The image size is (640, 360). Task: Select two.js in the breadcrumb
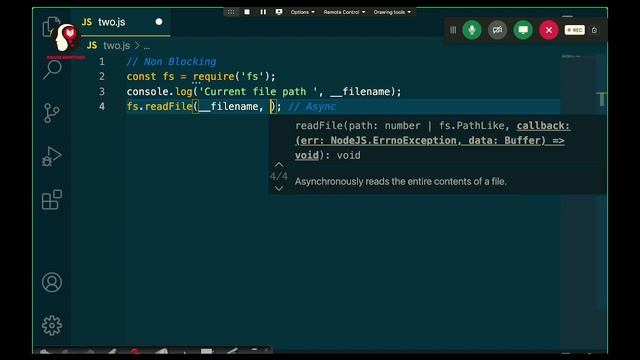(x=116, y=45)
